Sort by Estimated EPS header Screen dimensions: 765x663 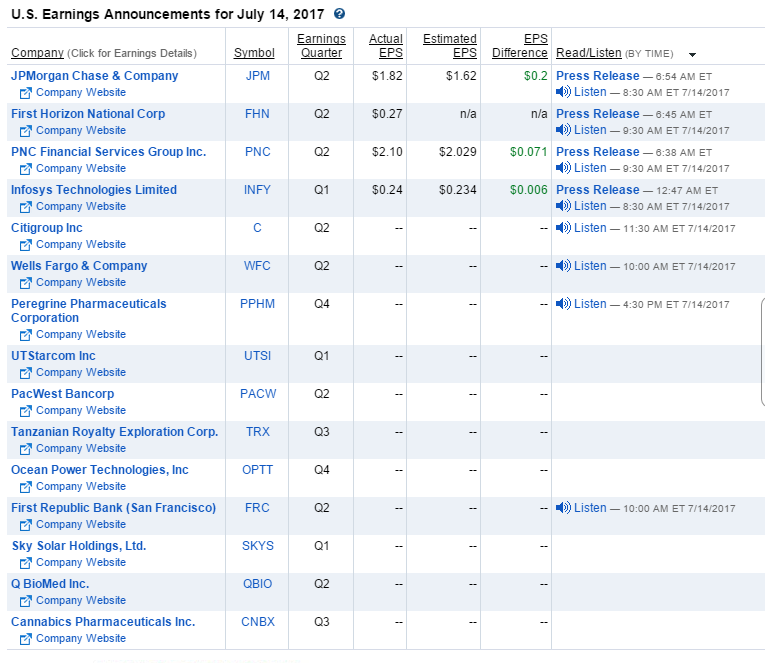(449, 45)
